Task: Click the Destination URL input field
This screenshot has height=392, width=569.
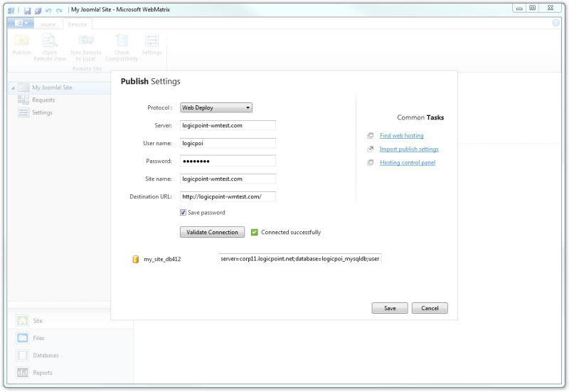Action: click(228, 196)
